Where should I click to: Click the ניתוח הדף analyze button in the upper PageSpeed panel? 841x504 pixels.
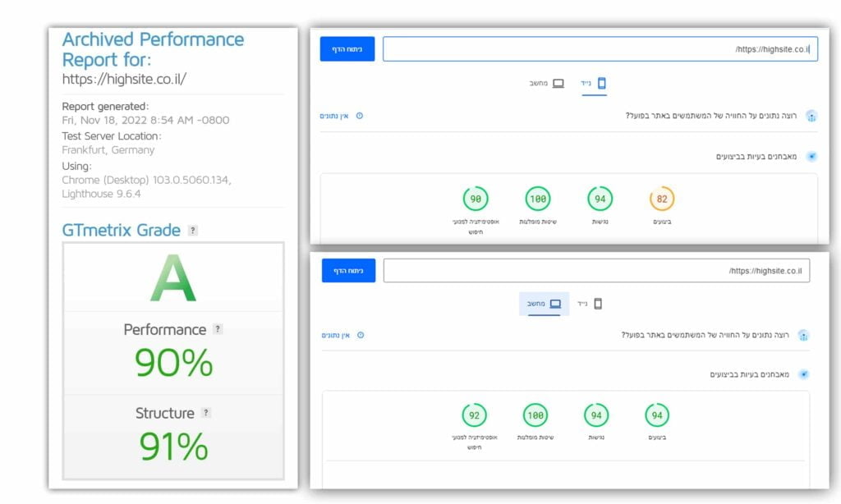click(x=347, y=48)
